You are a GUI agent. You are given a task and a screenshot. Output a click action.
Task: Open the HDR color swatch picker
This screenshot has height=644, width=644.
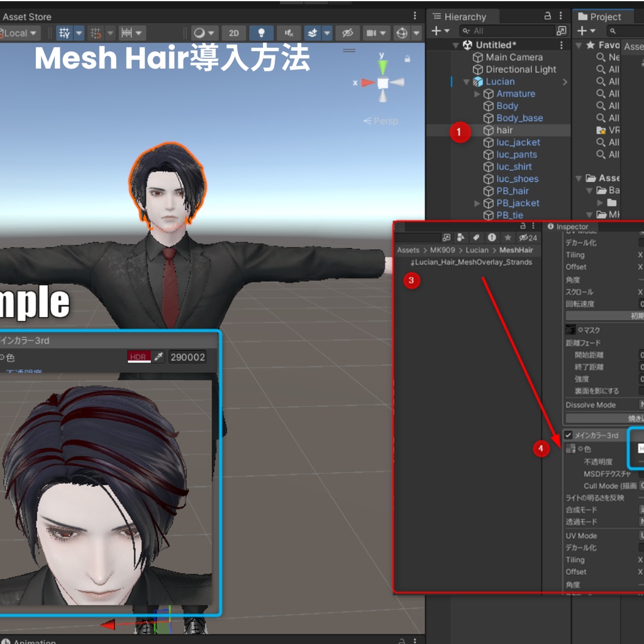[x=139, y=357]
